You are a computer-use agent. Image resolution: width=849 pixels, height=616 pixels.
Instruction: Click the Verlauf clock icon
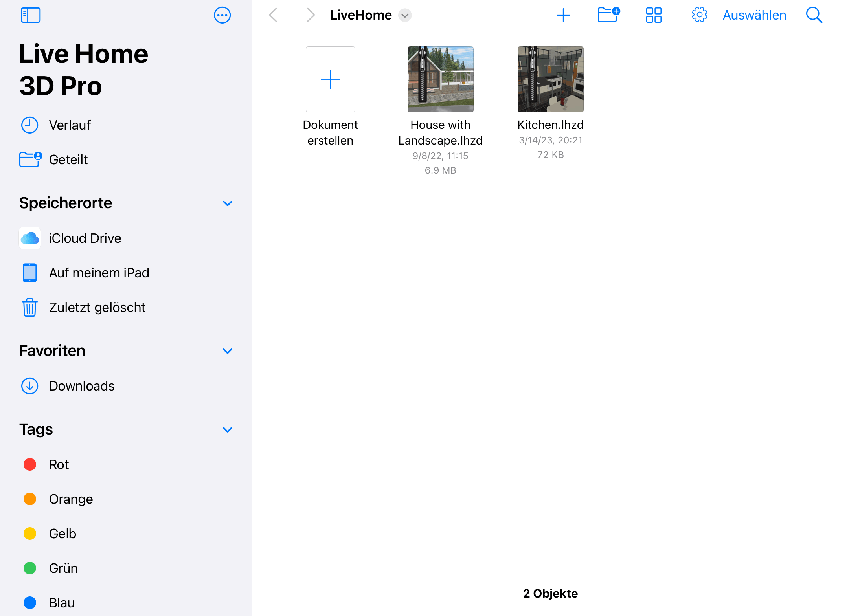pos(29,125)
